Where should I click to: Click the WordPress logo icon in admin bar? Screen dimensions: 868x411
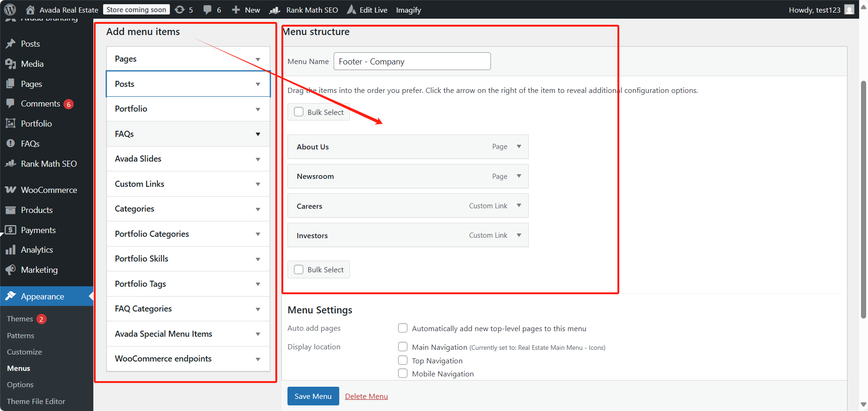[x=10, y=10]
